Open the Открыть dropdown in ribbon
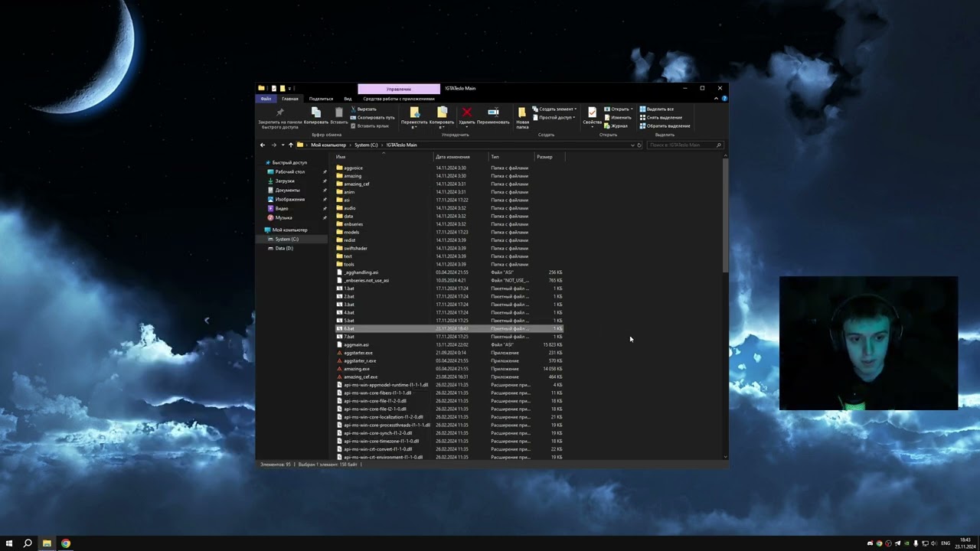This screenshot has height=551, width=980. click(618, 109)
